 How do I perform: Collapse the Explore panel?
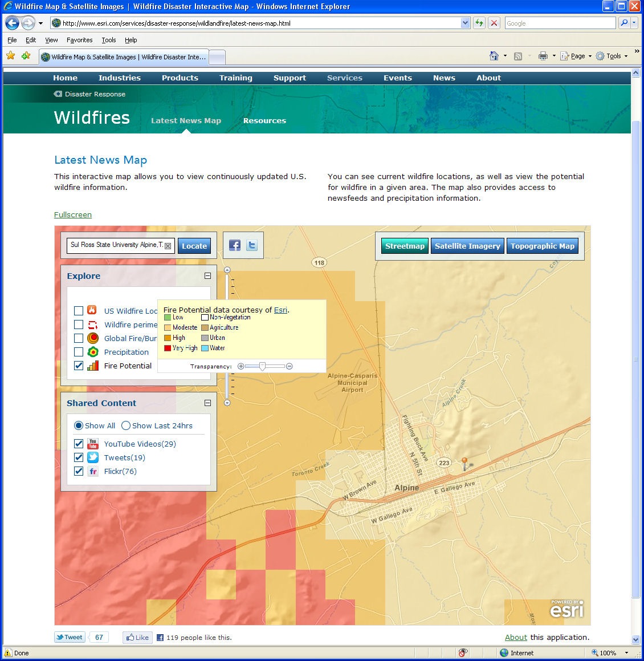tap(207, 275)
